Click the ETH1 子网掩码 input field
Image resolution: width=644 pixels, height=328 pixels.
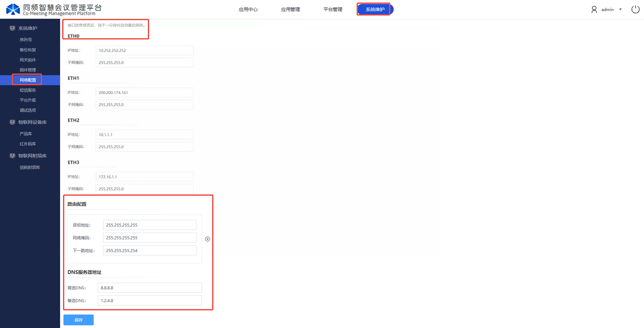pyautogui.click(x=145, y=105)
